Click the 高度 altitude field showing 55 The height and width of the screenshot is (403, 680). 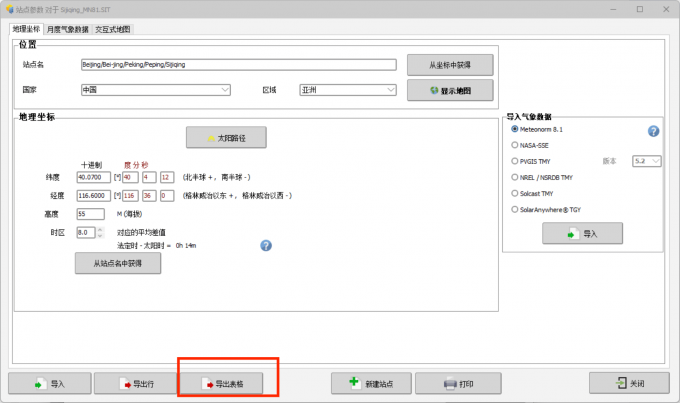(91, 214)
